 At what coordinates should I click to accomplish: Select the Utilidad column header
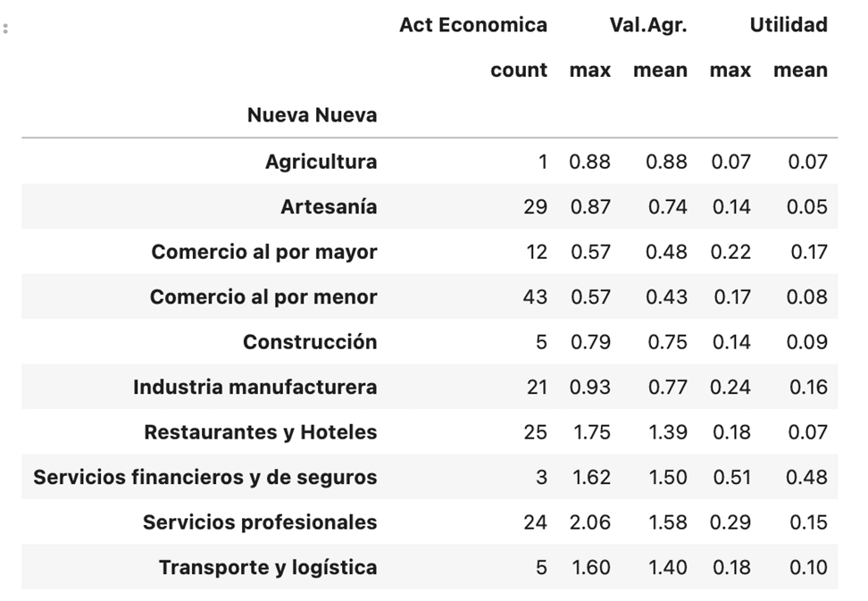point(789,25)
